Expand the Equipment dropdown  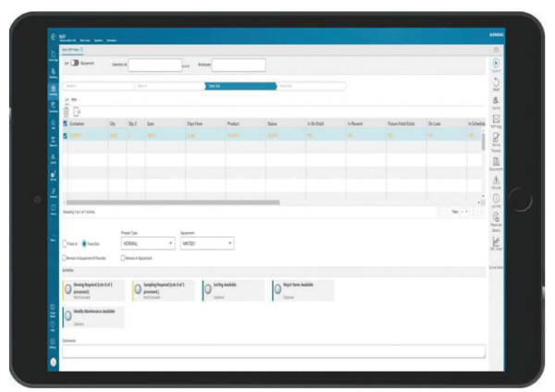click(x=207, y=243)
